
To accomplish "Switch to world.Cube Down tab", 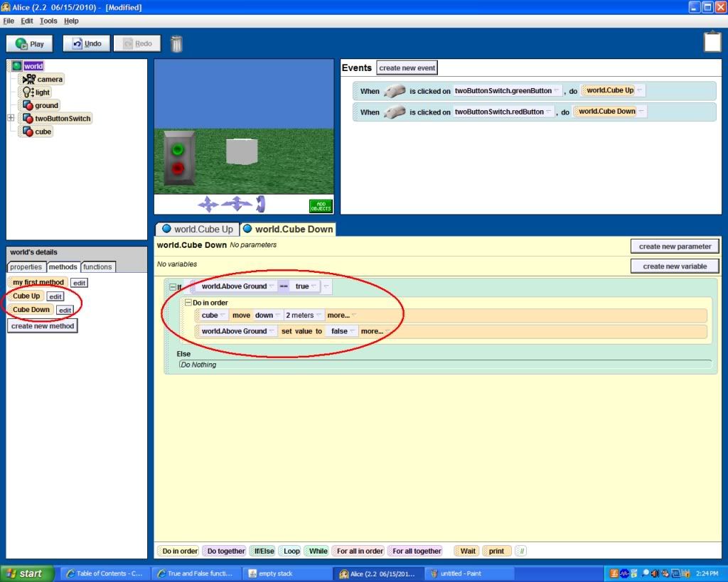I will tap(288, 230).
